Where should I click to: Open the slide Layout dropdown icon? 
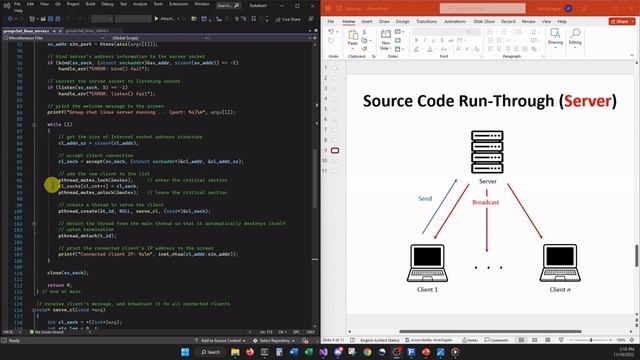pyautogui.click(x=399, y=32)
